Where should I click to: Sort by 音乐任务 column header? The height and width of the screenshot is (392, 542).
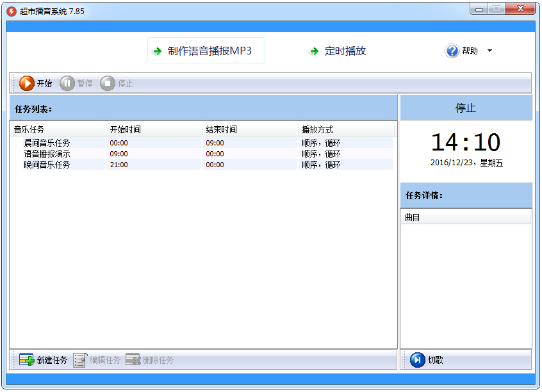(58, 129)
